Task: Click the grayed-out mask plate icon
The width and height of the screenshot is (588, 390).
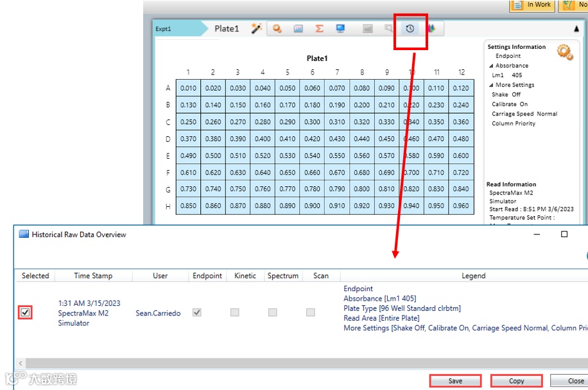Action: 367,28
